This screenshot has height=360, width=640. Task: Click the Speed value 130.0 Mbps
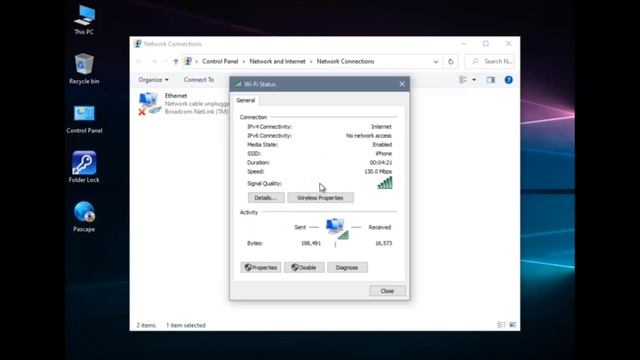(x=378, y=172)
